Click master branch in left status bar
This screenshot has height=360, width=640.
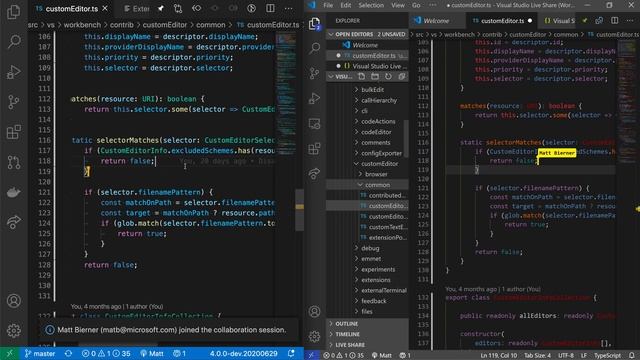[40, 353]
